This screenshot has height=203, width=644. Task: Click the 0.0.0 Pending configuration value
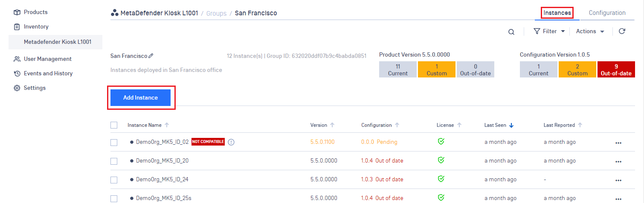click(x=379, y=142)
